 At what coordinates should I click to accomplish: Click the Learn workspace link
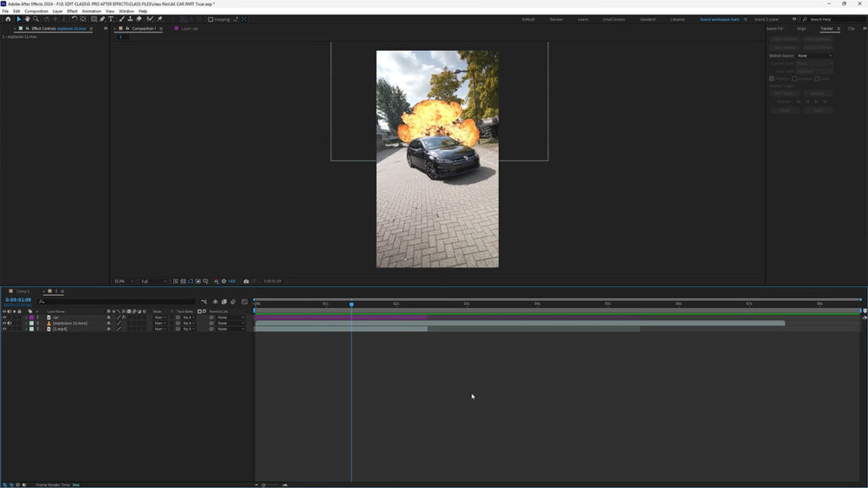coord(582,19)
